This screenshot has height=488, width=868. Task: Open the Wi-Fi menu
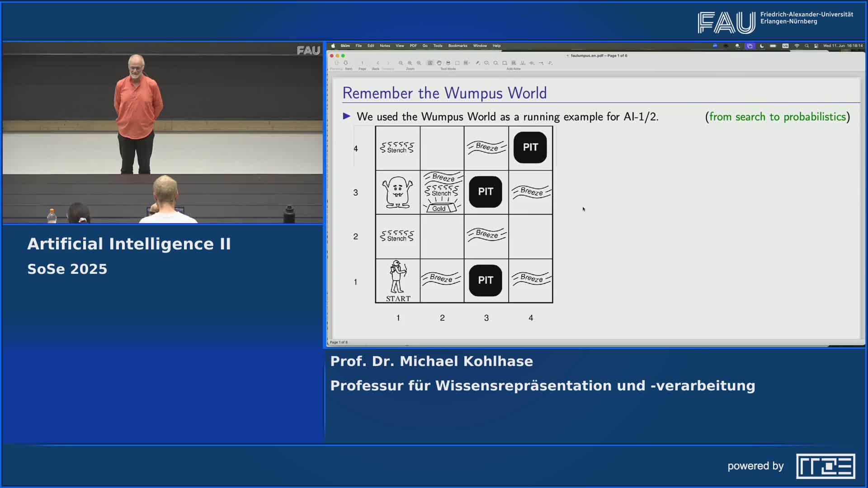pos(797,46)
